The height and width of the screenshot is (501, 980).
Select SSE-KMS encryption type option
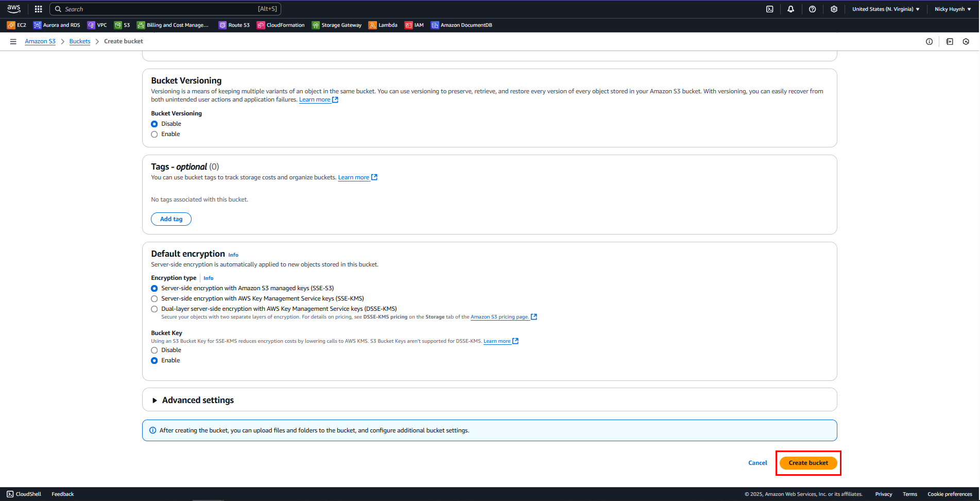(x=154, y=299)
